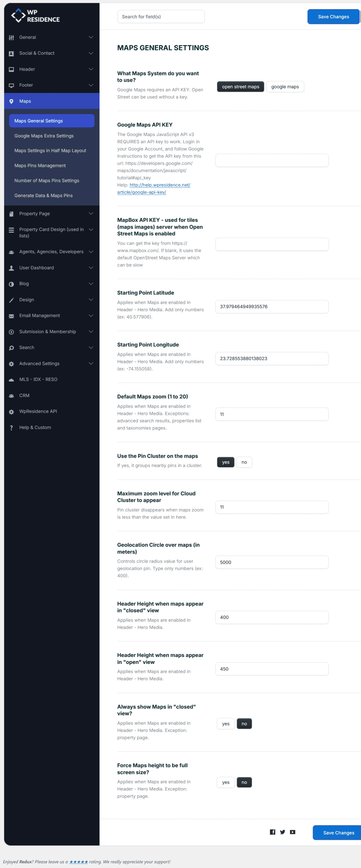
Task: Enable full screen maps height with yes
Action: click(226, 782)
